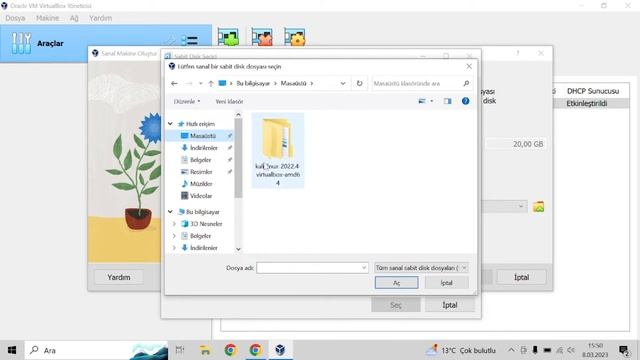Click the folder browse icon beside the disk dropdown

[538, 207]
